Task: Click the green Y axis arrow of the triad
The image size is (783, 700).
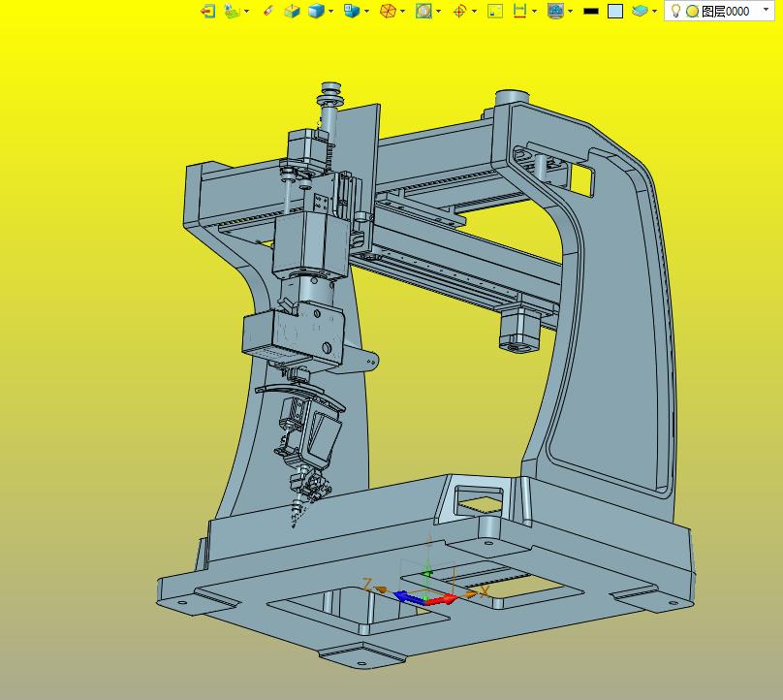Action: pyautogui.click(x=427, y=574)
